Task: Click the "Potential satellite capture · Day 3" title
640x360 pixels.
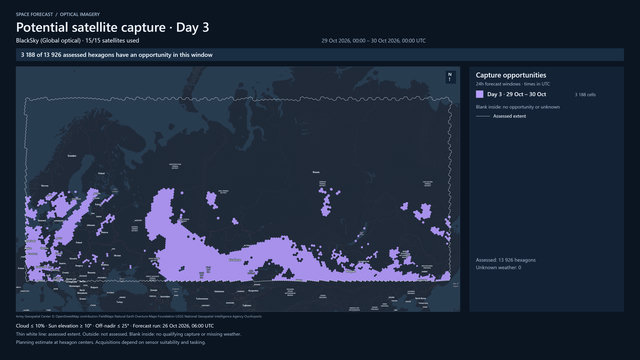Action: 112,27
